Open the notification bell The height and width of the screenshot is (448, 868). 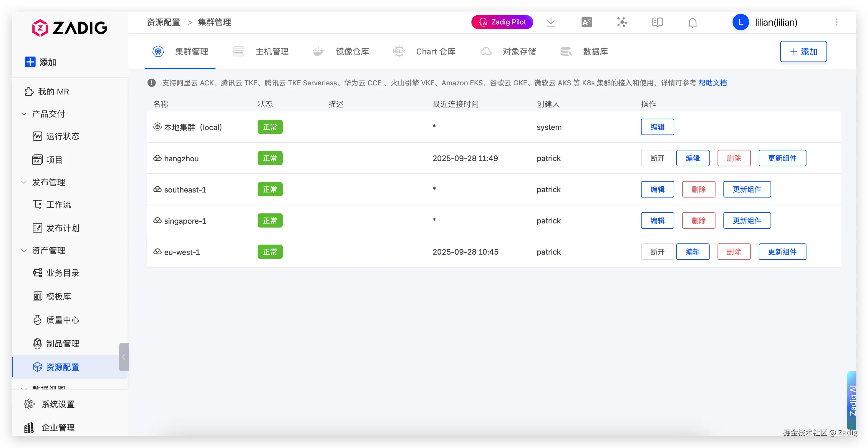[693, 22]
